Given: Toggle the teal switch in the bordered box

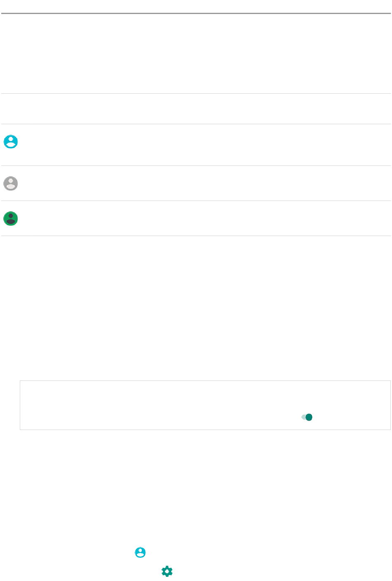Looking at the screenshot, I should (x=307, y=417).
